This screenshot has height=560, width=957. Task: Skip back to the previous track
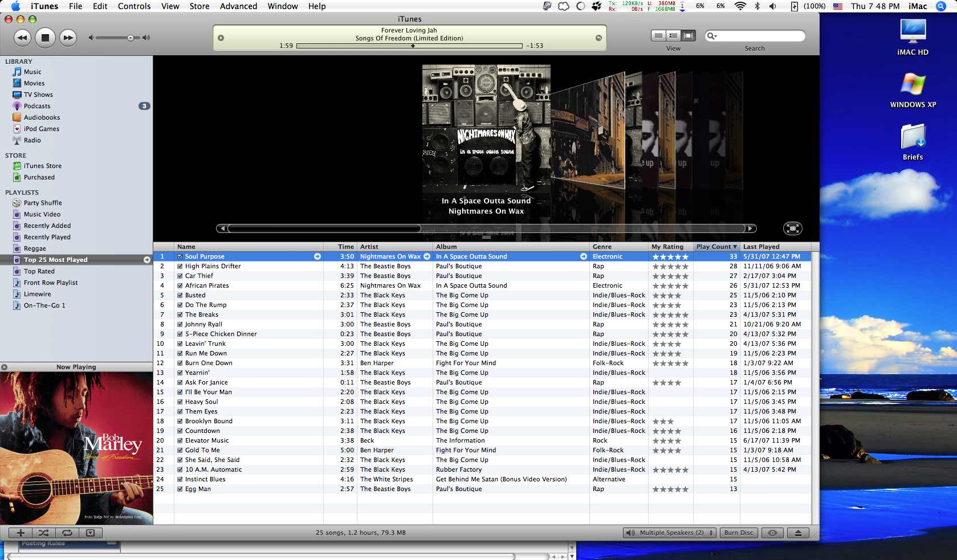click(x=22, y=38)
